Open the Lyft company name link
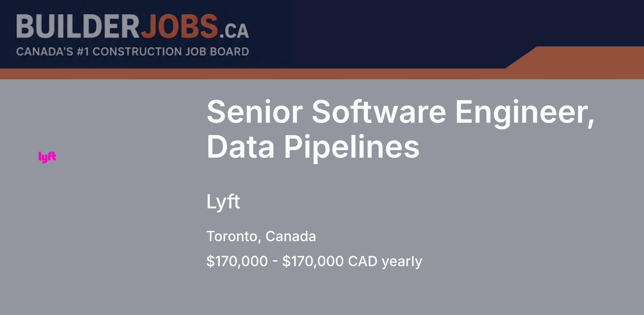644x315 pixels. pos(223,202)
